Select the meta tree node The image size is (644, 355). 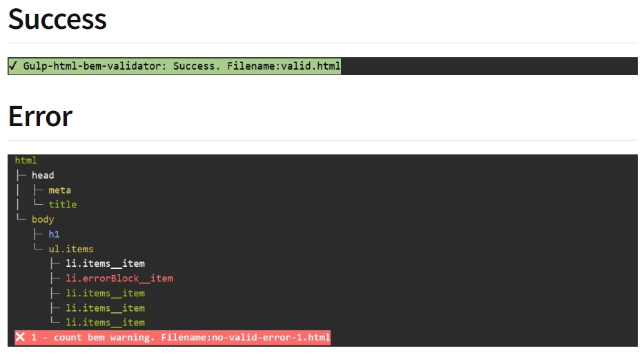tap(59, 190)
